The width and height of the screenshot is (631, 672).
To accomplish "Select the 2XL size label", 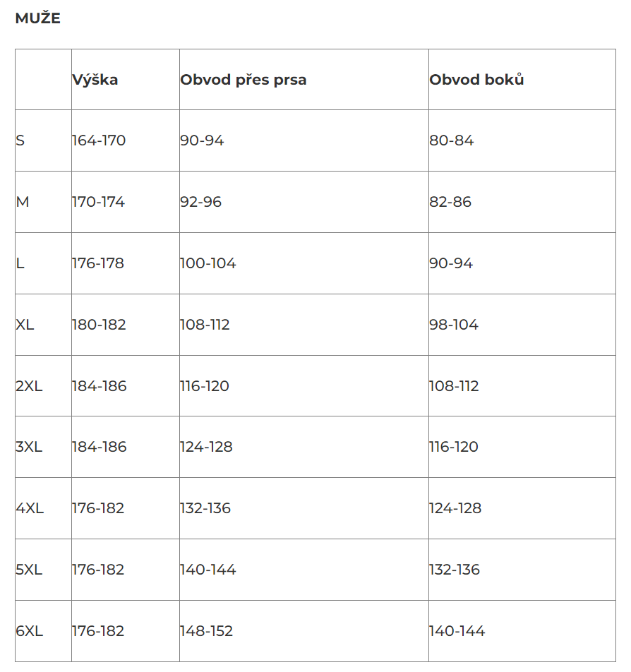I will 29,386.
